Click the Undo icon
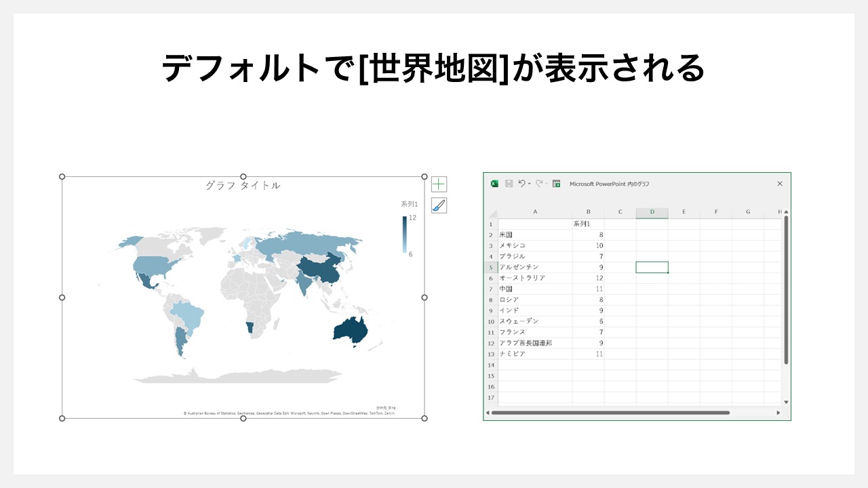Viewport: 868px width, 488px height. click(x=521, y=184)
